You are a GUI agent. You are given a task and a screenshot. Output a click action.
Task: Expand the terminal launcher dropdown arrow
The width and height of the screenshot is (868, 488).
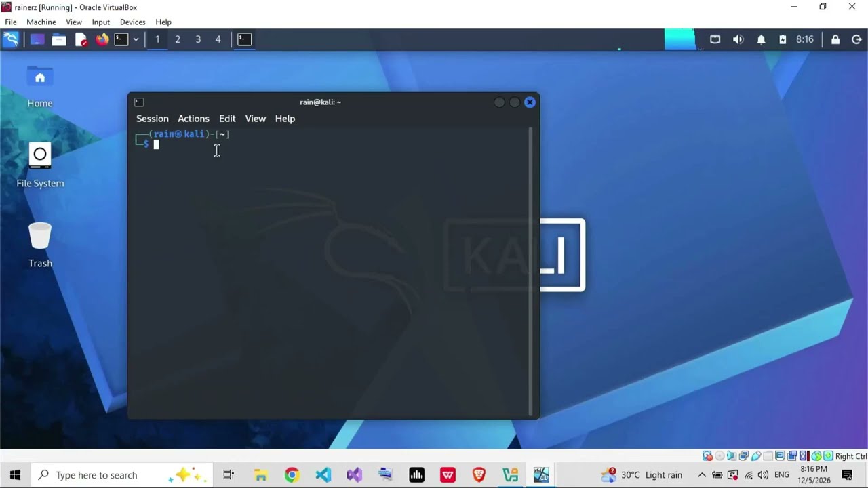(x=136, y=39)
